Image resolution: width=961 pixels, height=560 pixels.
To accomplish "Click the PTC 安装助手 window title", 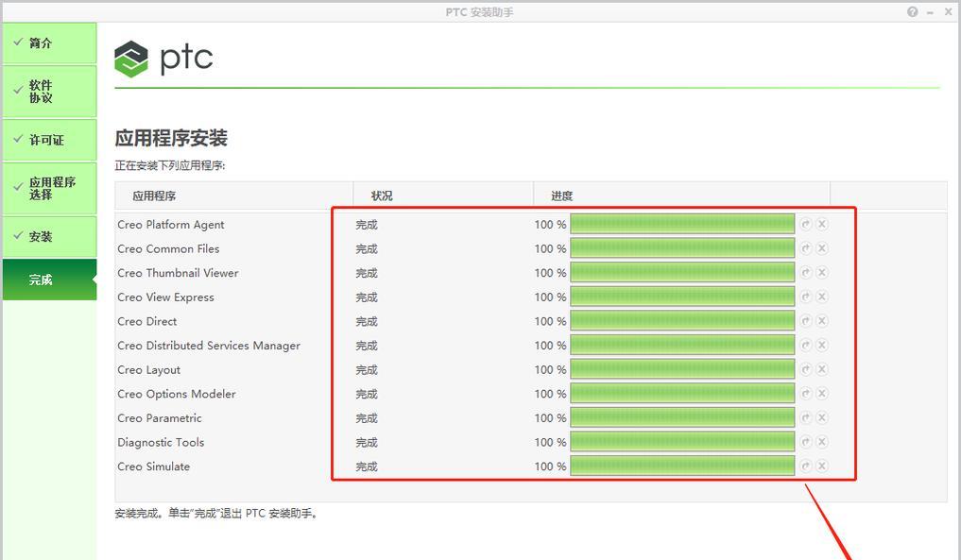I will (x=480, y=12).
